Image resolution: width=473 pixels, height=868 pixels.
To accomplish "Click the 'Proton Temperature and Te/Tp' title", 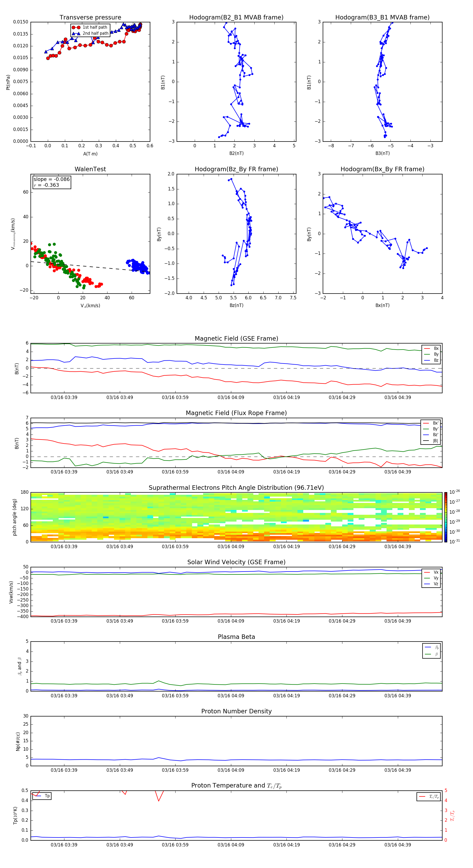I will 236,785.
